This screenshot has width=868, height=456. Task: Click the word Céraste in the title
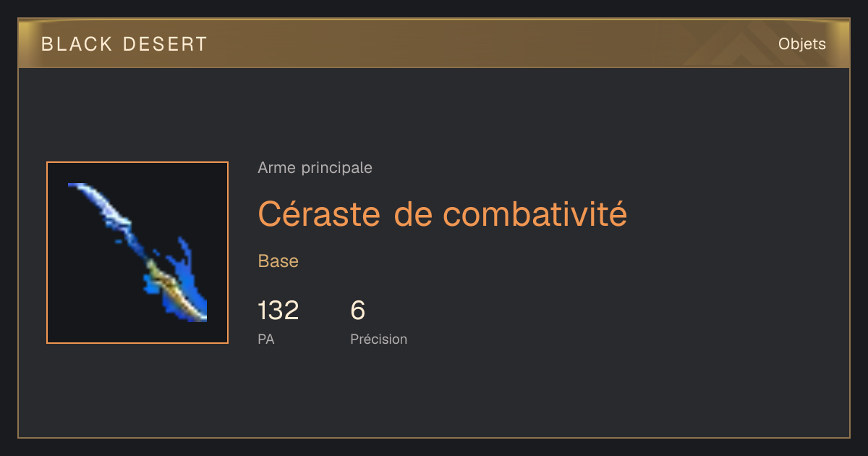point(319,214)
